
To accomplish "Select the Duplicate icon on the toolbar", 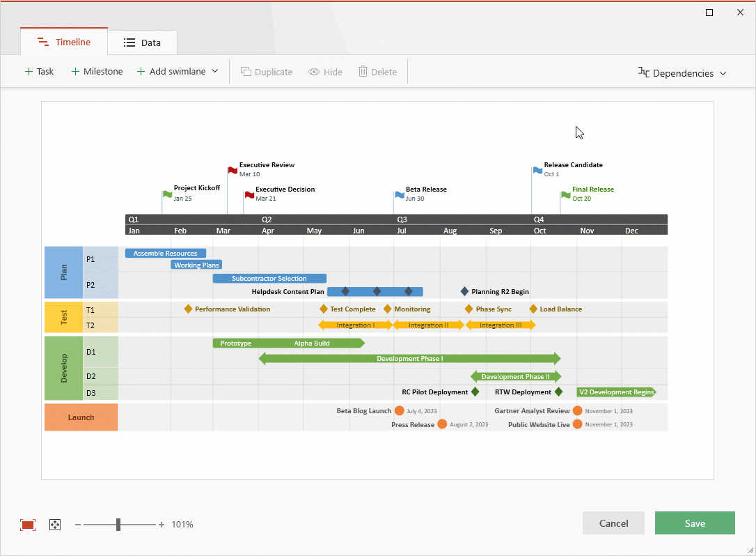I will pyautogui.click(x=245, y=71).
